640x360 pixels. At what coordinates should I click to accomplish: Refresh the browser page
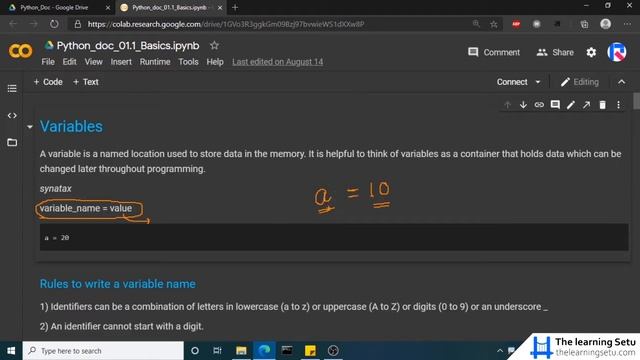point(54,24)
